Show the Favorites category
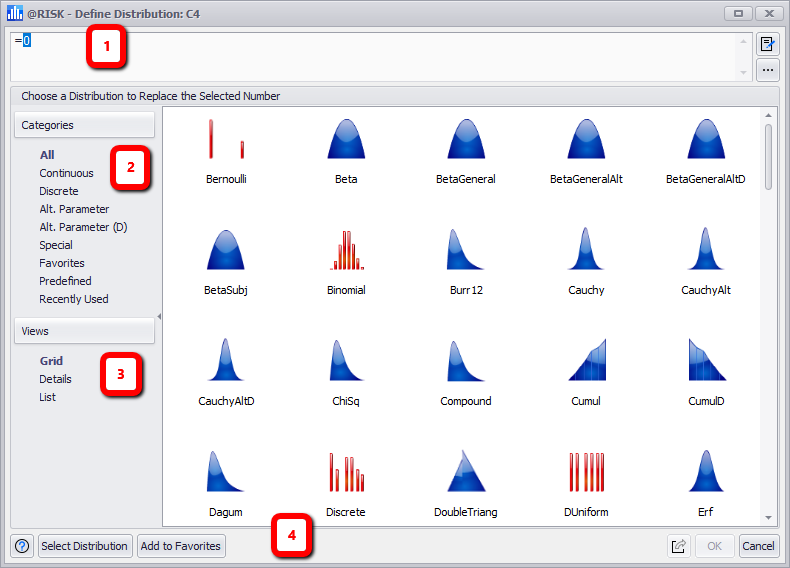Screen dimensions: 790x568 (x=62, y=263)
